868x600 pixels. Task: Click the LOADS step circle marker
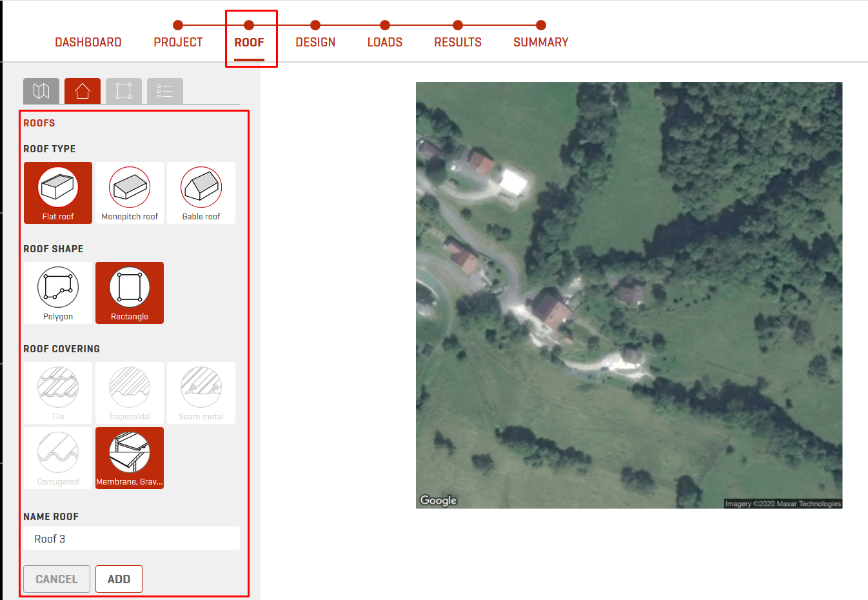[385, 25]
